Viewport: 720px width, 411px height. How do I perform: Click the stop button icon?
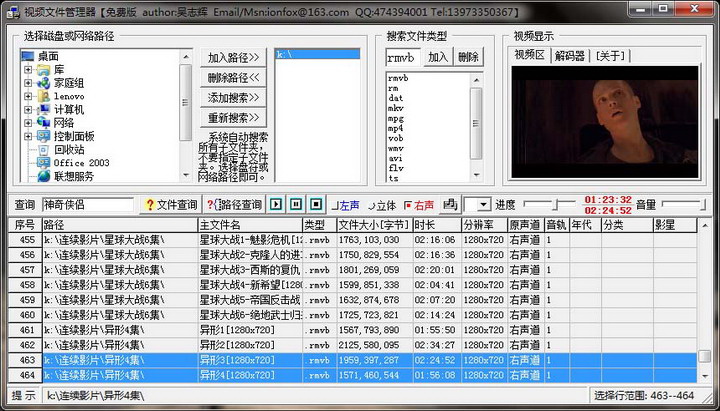(x=316, y=204)
